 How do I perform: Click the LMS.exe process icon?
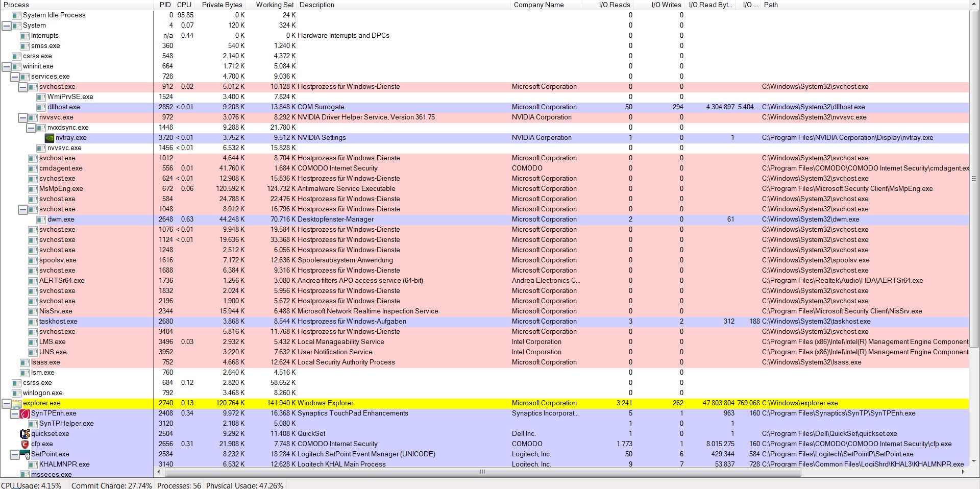[33, 342]
